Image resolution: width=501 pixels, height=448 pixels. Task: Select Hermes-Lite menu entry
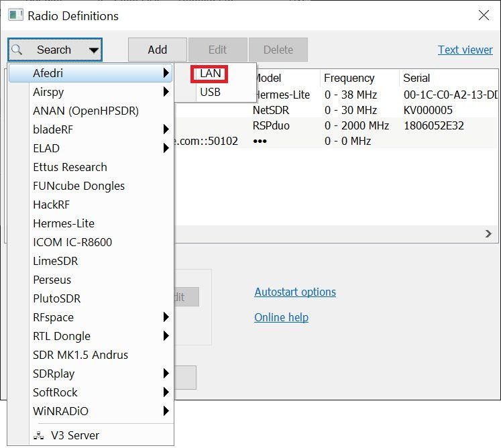point(91,223)
